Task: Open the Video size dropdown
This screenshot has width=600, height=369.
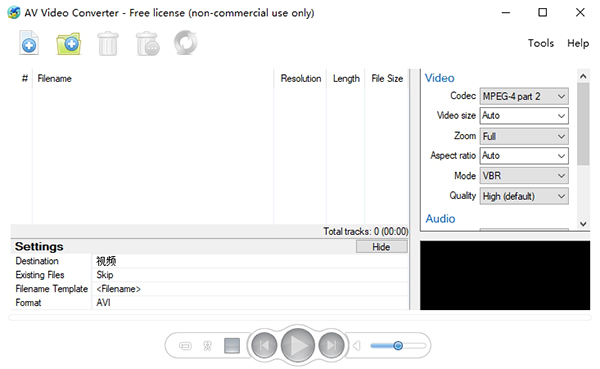Action: click(x=524, y=116)
